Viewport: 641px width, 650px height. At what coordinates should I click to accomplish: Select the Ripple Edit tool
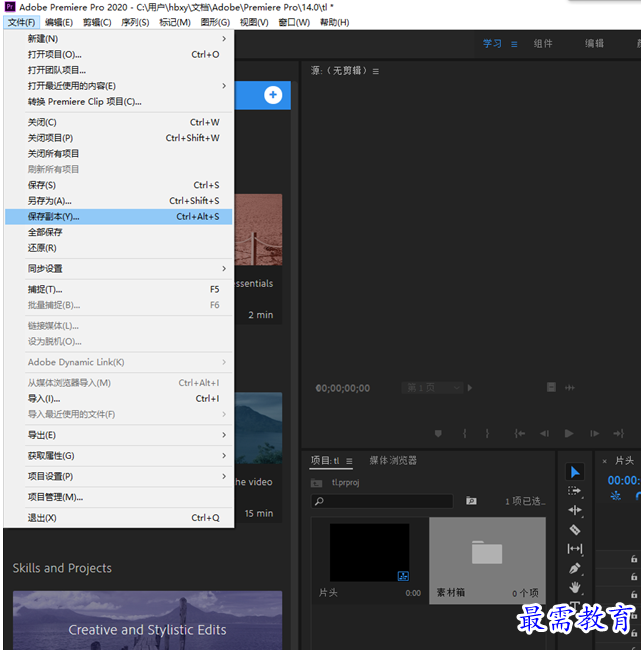(575, 510)
